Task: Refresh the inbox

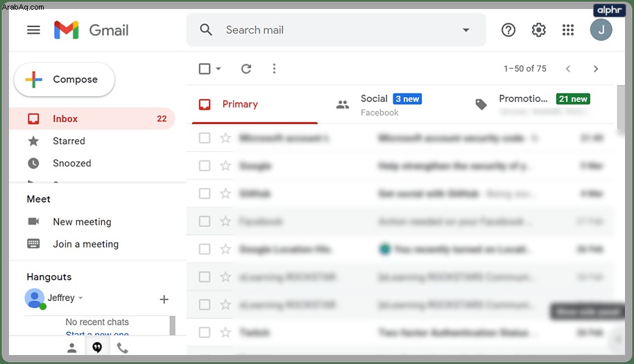Action: point(246,69)
